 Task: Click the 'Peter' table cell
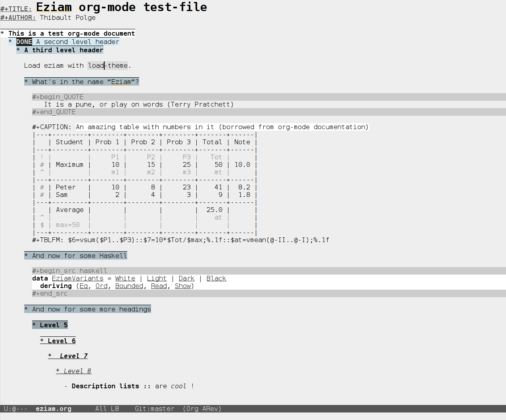pos(65,187)
